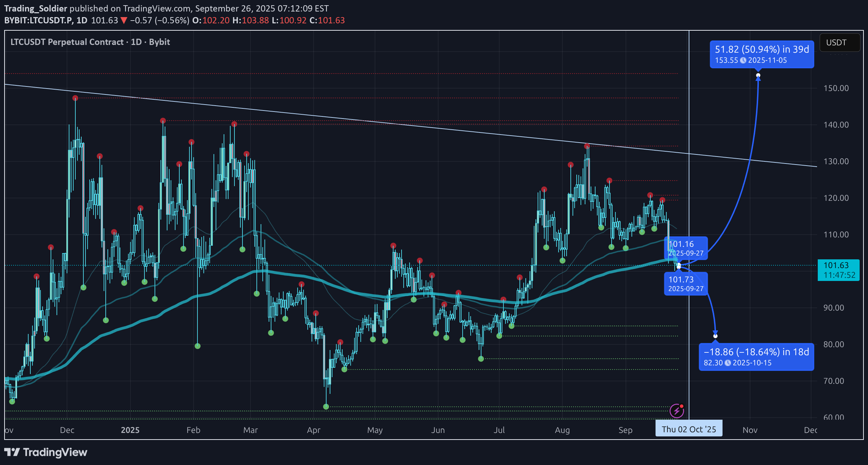Image resolution: width=868 pixels, height=465 pixels.
Task: Click the Feb label on time axis
Action: click(193, 430)
